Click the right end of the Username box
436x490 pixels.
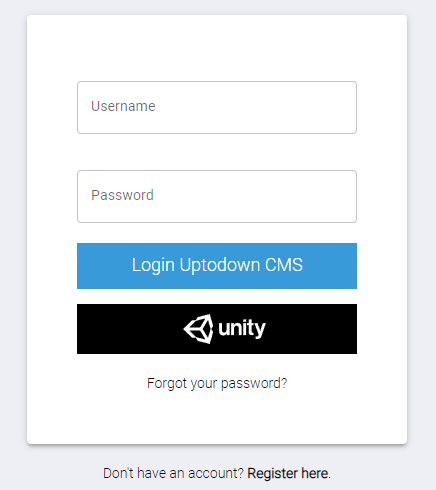coord(343,107)
